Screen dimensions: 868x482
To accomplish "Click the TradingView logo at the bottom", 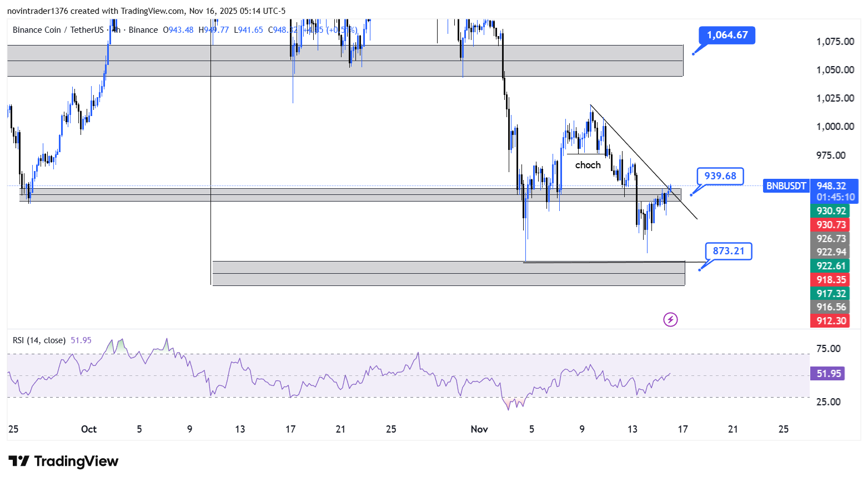I will pos(63,461).
